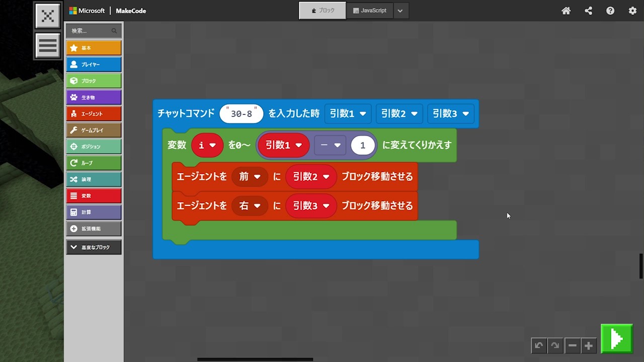
Task: Click the block search field
Action: click(91, 31)
